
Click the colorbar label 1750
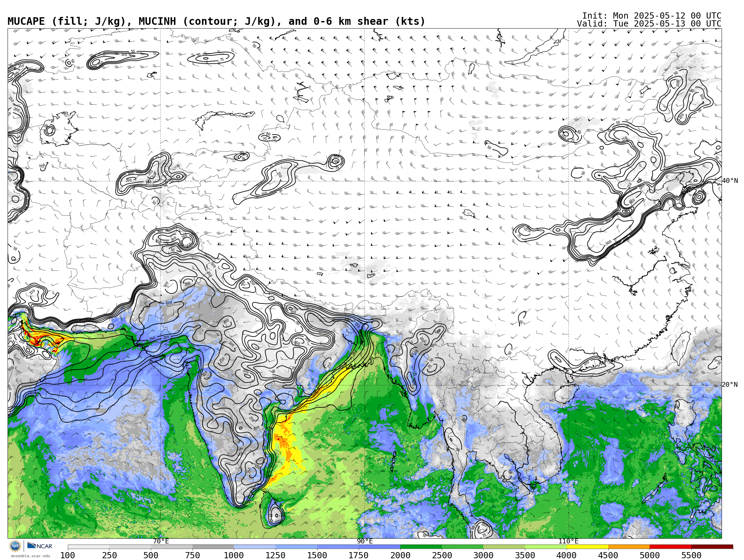coord(359,556)
